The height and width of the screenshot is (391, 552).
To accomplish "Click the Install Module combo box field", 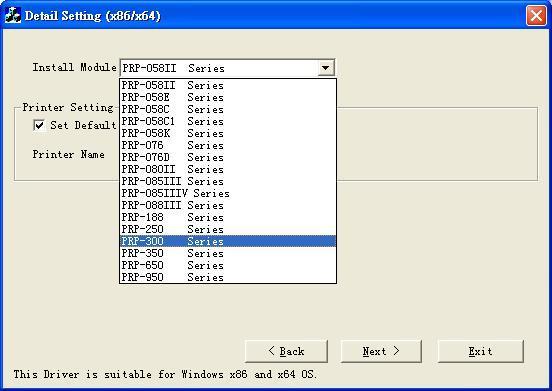I will tap(227, 68).
